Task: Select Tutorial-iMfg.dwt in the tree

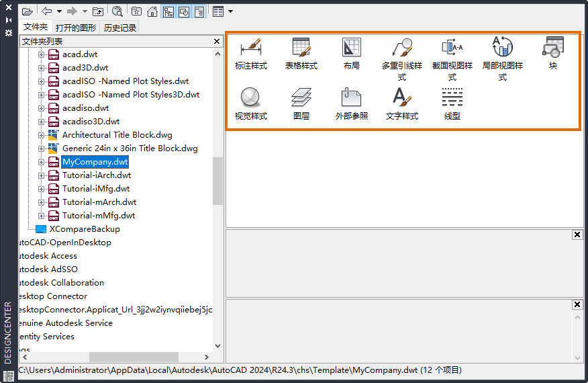Action: (96, 189)
